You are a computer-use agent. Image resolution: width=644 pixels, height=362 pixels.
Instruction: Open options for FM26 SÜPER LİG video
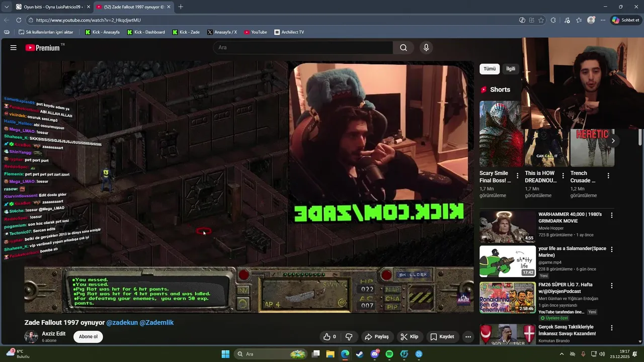[612, 286]
